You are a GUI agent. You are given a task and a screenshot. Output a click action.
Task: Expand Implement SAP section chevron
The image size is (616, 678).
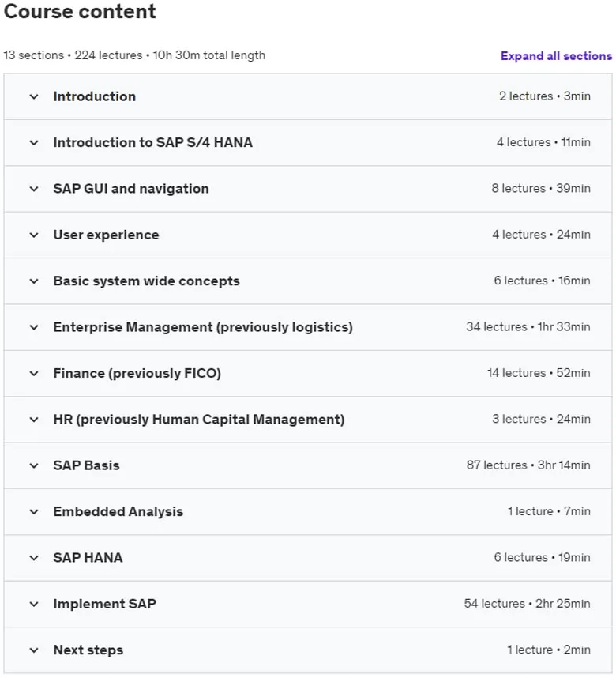coord(34,604)
